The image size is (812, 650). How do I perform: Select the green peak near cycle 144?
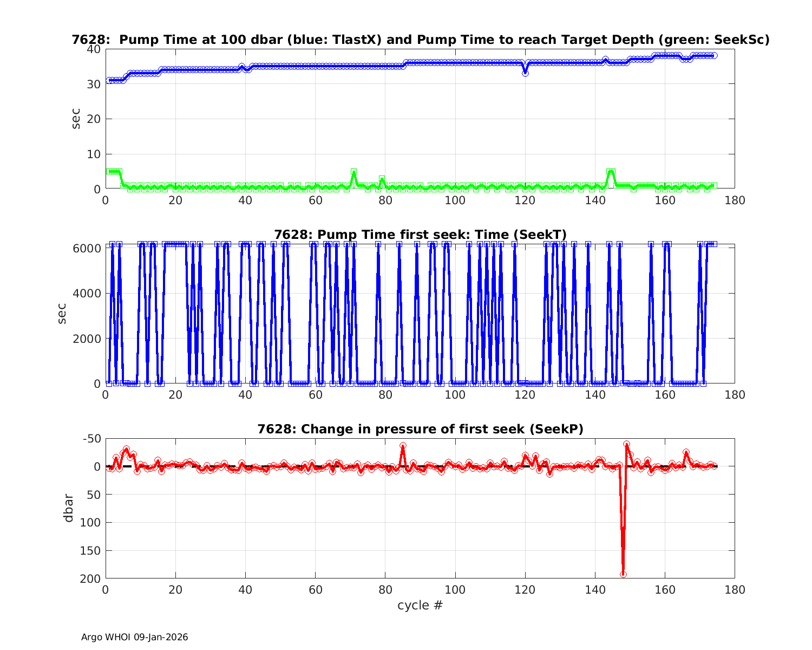[x=610, y=172]
